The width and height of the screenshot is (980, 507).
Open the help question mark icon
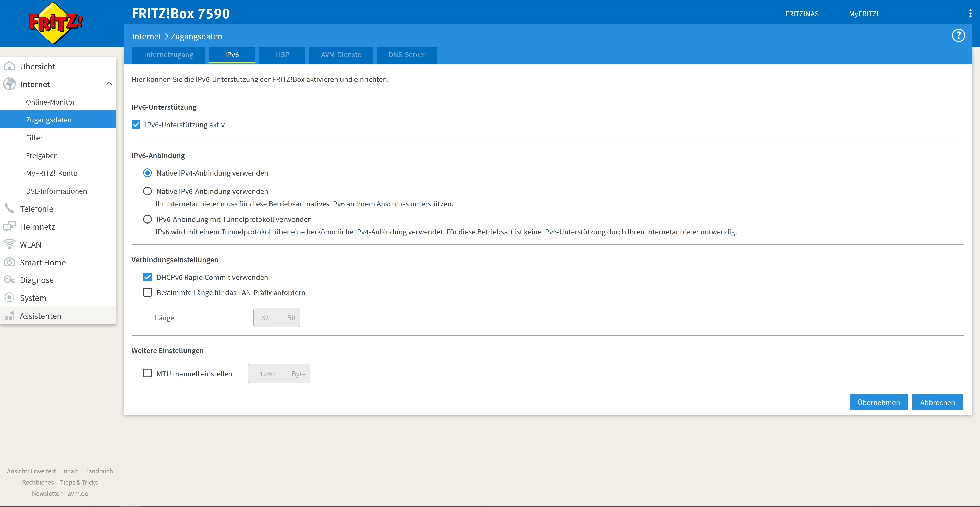point(958,36)
